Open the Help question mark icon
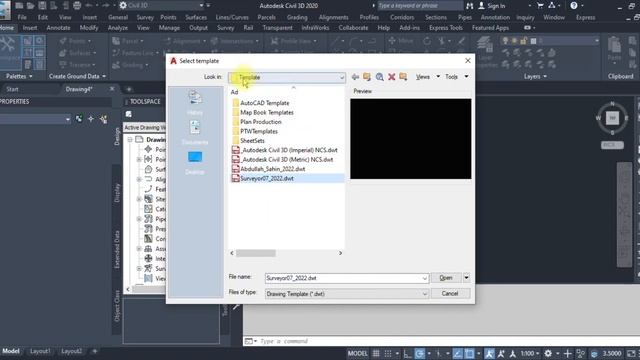Viewport: 640px width, 360px height. point(574,6)
